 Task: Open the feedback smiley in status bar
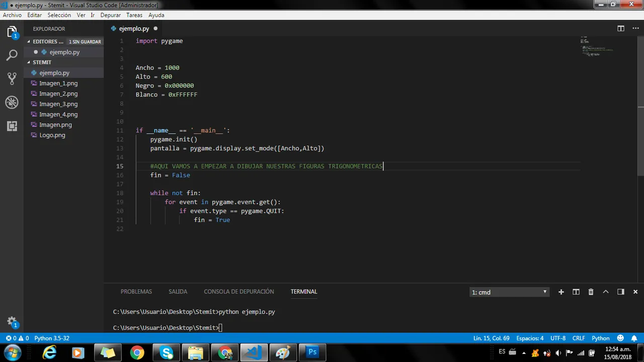620,338
